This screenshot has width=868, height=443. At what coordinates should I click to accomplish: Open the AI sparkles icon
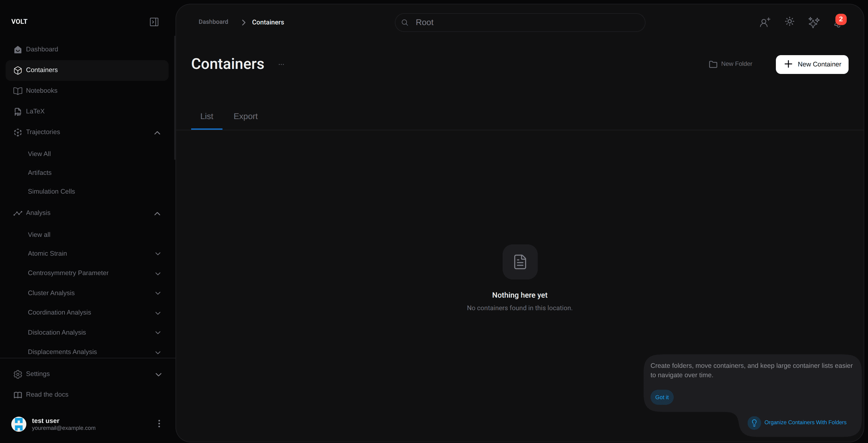click(814, 22)
